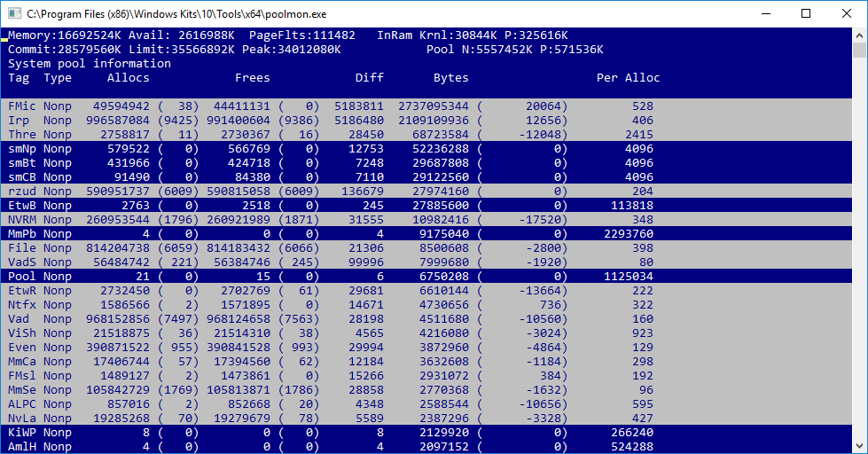This screenshot has width=868, height=454.
Task: Select the Ntfx tag row
Action: pyautogui.click(x=426, y=305)
